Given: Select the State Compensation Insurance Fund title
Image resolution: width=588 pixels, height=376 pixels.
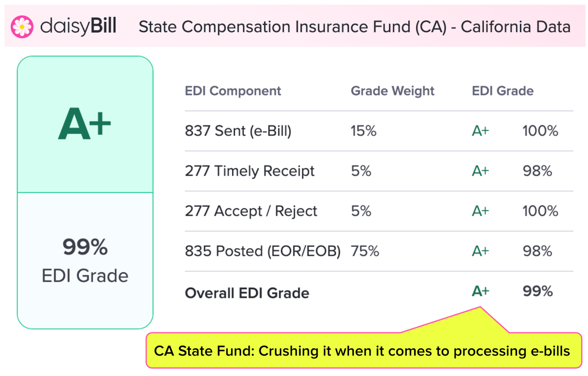Looking at the screenshot, I should 354,27.
